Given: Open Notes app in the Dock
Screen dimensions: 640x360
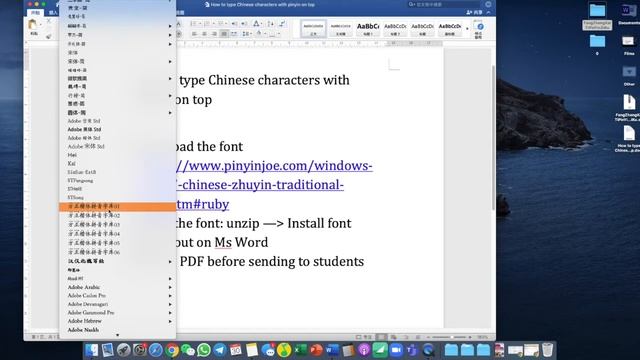Looking at the screenshot, I should tap(252, 350).
